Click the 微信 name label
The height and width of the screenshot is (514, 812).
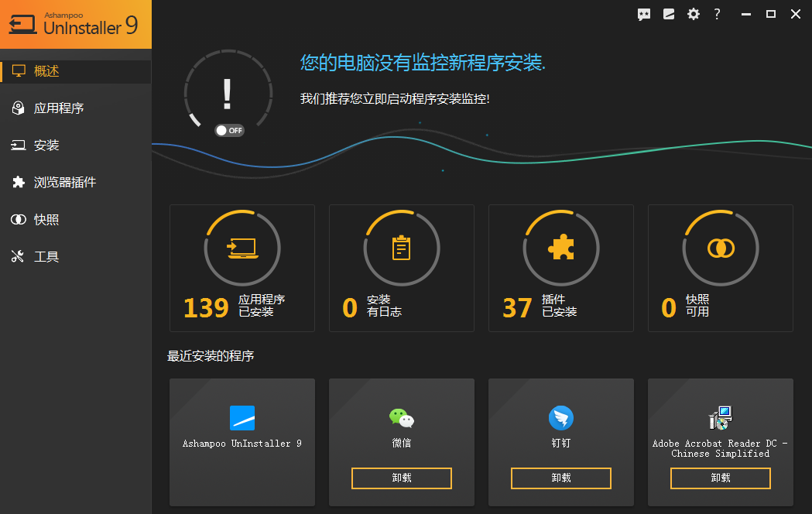click(402, 443)
